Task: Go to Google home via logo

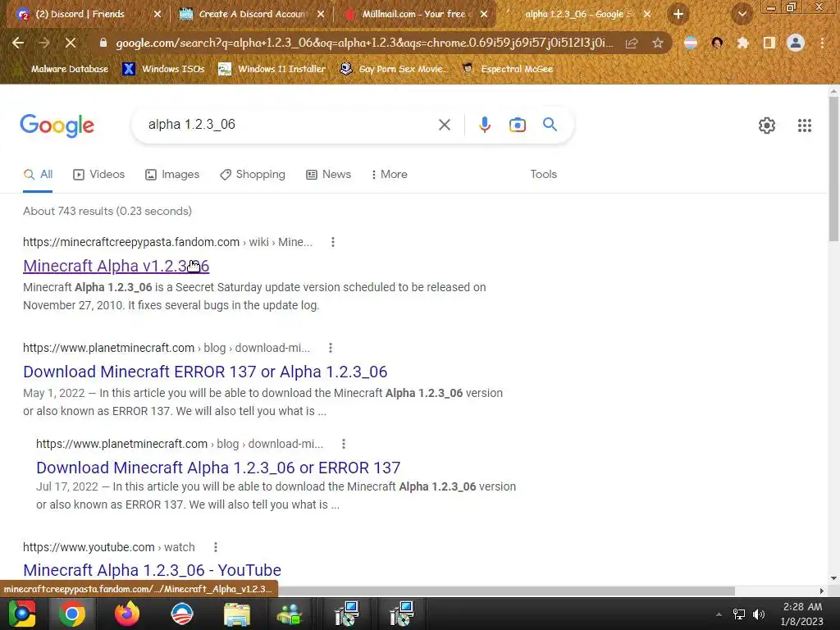Action: tap(57, 126)
